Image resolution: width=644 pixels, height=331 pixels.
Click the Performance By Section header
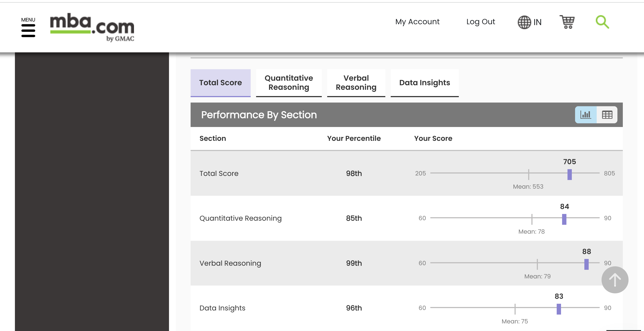coord(259,115)
